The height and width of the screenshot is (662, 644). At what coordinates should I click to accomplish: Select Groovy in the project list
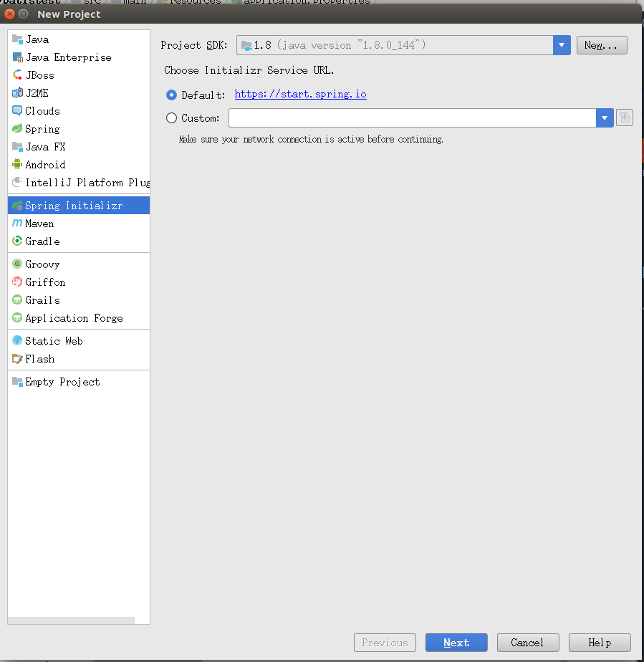click(43, 264)
